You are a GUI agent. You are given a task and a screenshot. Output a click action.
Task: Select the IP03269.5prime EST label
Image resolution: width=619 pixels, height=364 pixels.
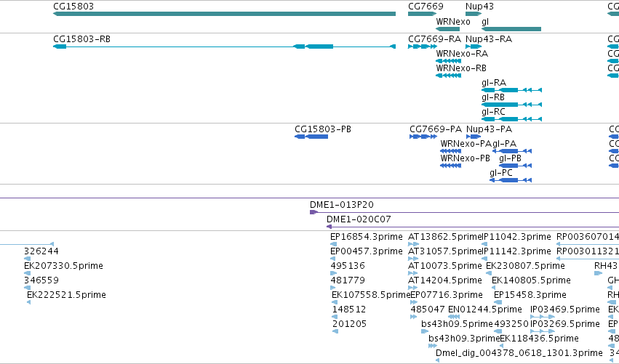coord(565,325)
